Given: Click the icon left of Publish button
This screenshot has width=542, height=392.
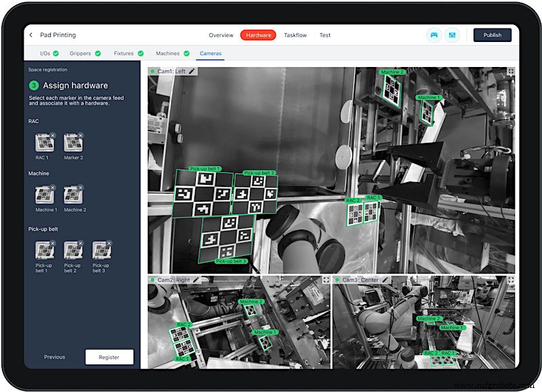Looking at the screenshot, I should [453, 35].
